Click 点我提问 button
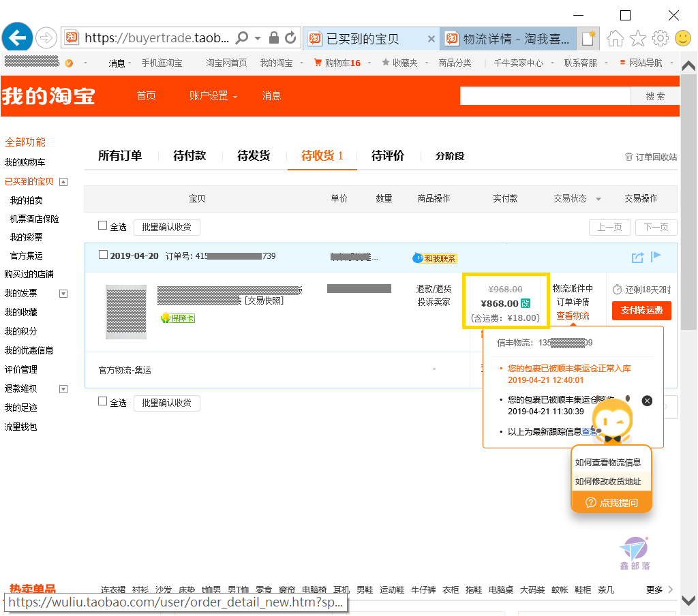 point(611,502)
